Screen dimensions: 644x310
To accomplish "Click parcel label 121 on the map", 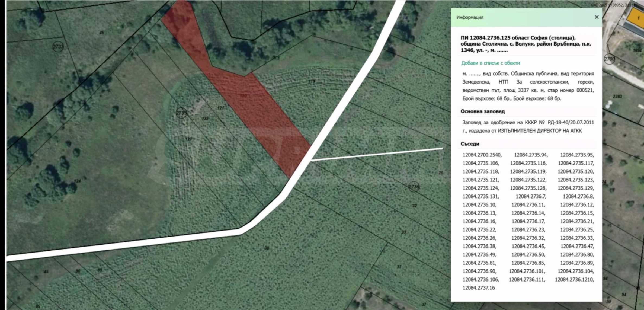I will tap(221, 108).
